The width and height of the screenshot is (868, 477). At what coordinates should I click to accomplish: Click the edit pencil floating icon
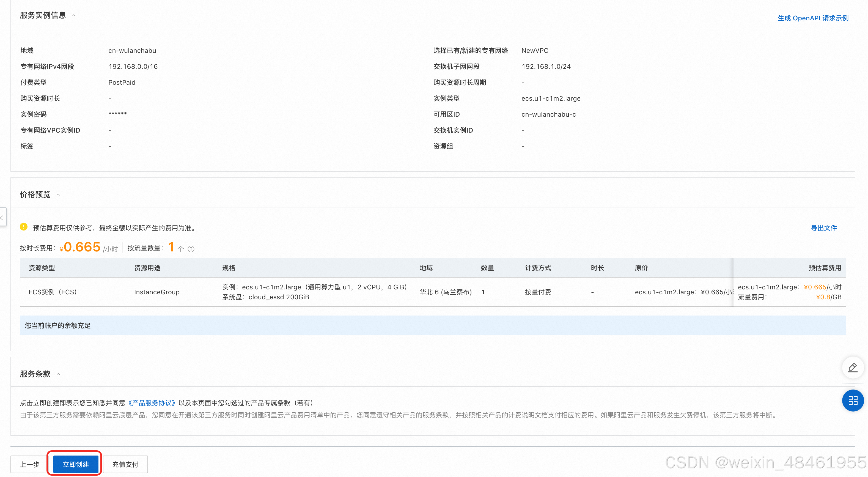(853, 368)
